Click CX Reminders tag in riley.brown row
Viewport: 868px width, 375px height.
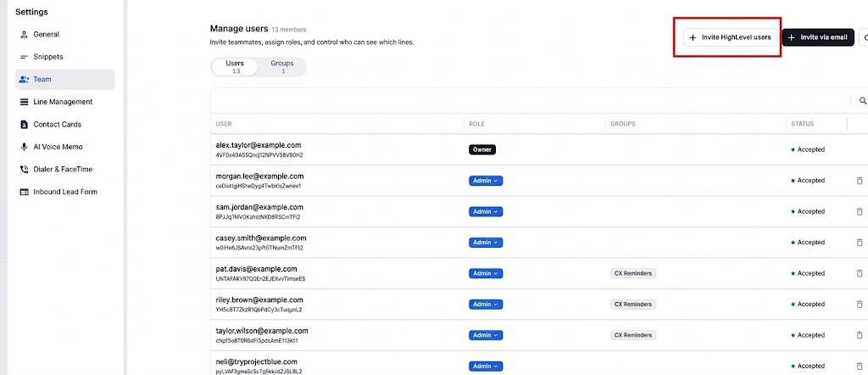pyautogui.click(x=633, y=304)
